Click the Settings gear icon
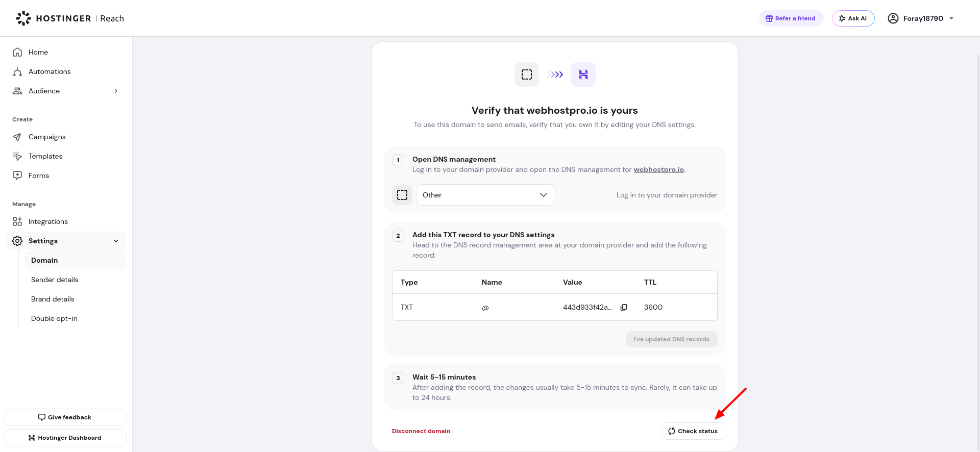This screenshot has height=452, width=980. (x=17, y=241)
